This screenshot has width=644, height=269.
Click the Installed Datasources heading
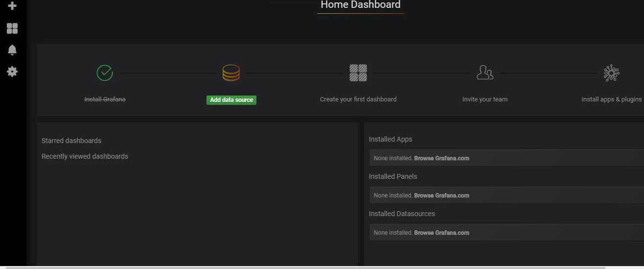(x=402, y=214)
